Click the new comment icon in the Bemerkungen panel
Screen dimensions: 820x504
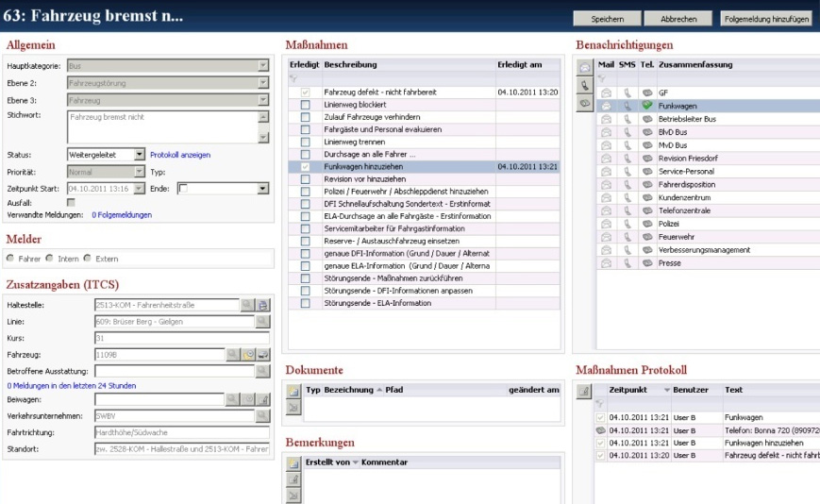tap(293, 463)
